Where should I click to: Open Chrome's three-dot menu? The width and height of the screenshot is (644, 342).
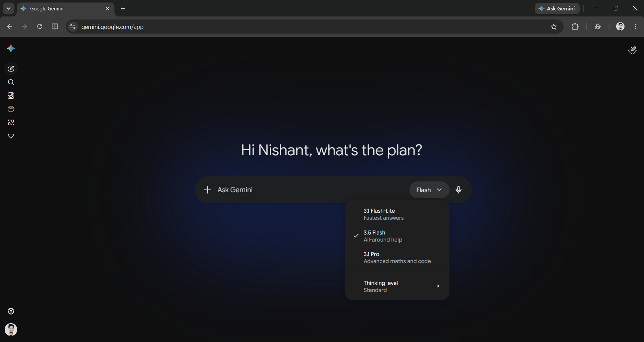[635, 27]
